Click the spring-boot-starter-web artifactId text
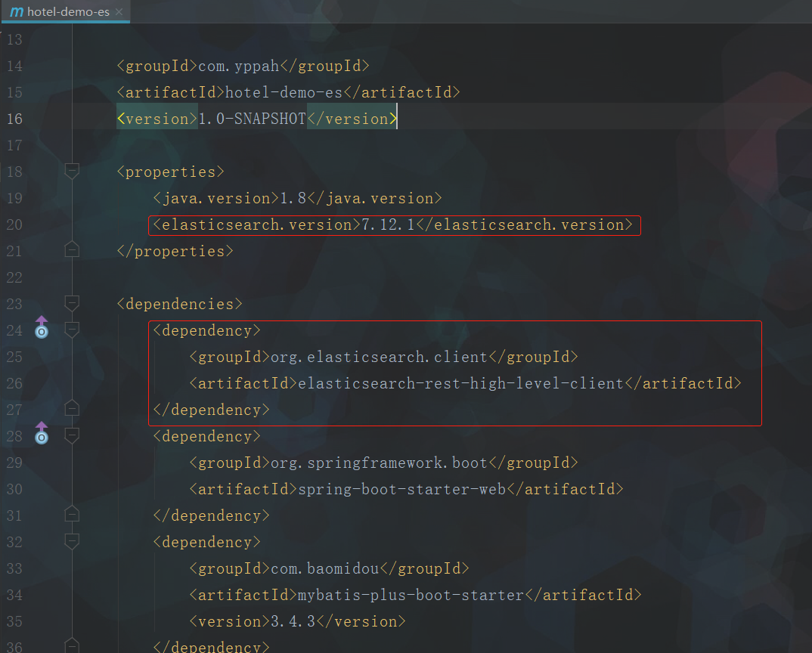Screen dimensions: 812x653 click(402, 489)
